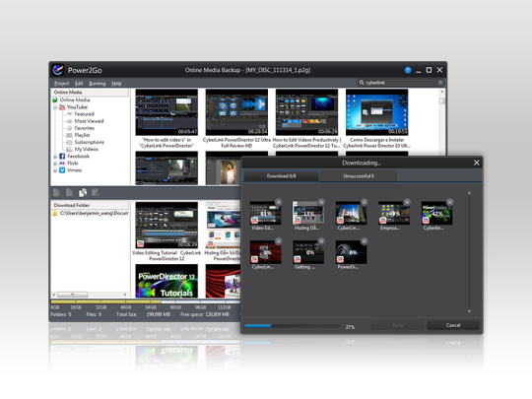The width and height of the screenshot is (532, 399).
Task: Select Playlist under YouTube
Action: [82, 135]
